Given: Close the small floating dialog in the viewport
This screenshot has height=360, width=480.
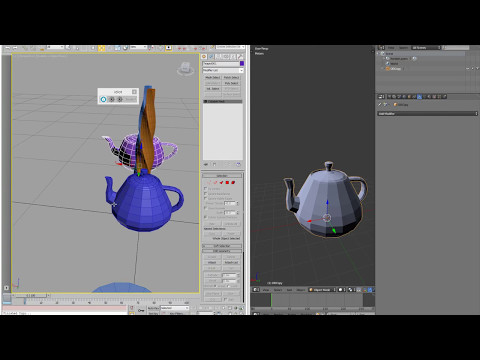Looking at the screenshot, I should (134, 92).
